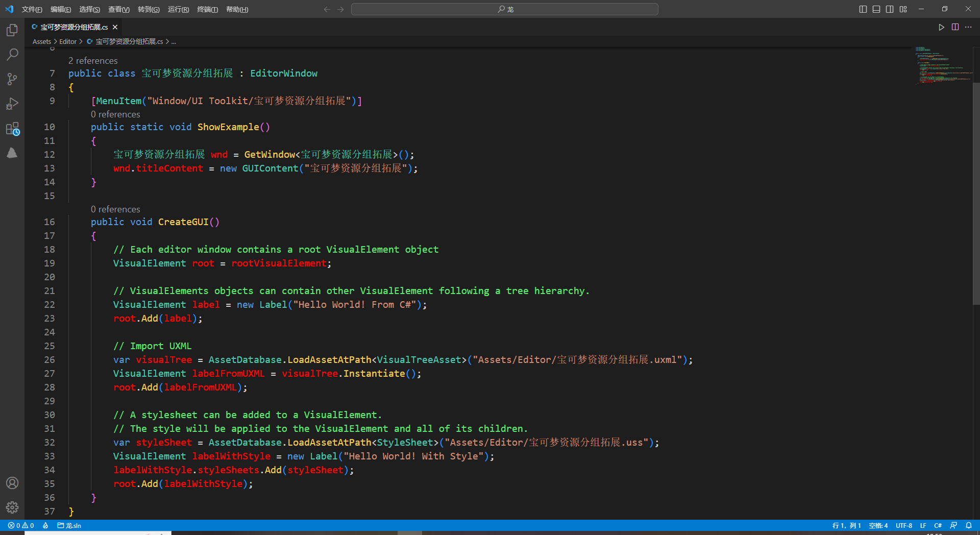
Task: Click the VS Code logo icon
Action: [x=9, y=9]
